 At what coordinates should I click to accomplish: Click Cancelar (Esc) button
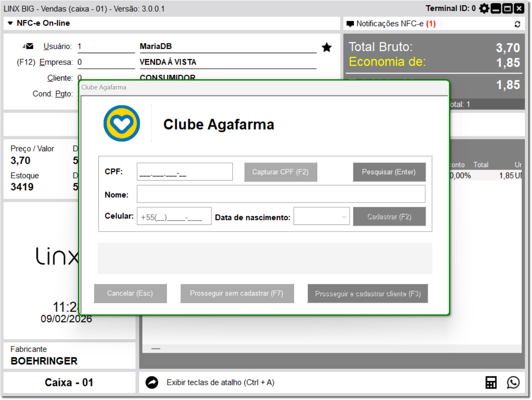pos(130,293)
